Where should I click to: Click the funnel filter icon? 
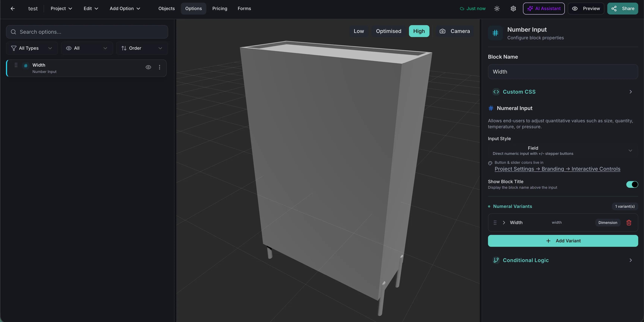pos(14,48)
